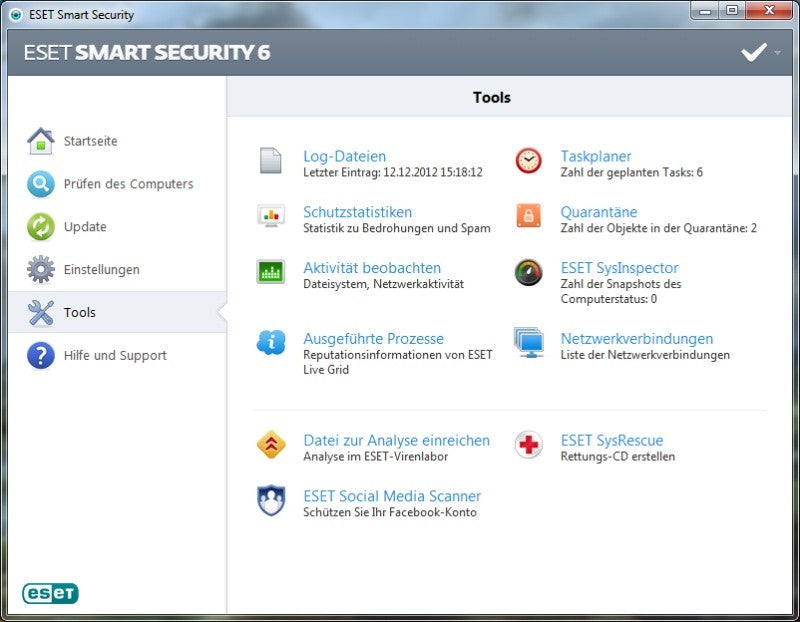Image resolution: width=800 pixels, height=622 pixels.
Task: Click the Tools wrench icon in sidebar
Action: pyautogui.click(x=41, y=312)
